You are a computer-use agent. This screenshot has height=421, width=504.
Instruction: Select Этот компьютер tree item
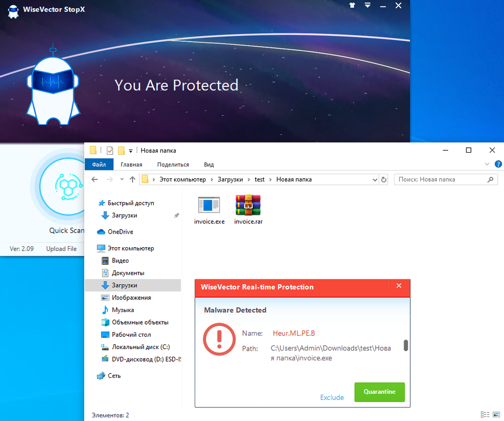[x=130, y=248]
